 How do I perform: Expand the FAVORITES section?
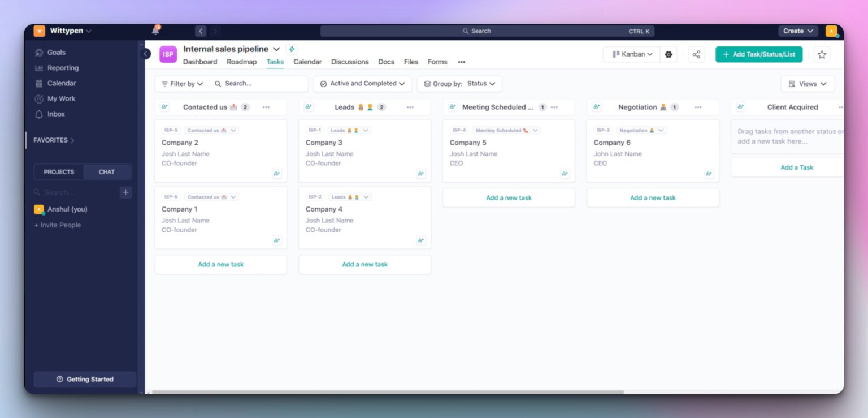coord(54,140)
